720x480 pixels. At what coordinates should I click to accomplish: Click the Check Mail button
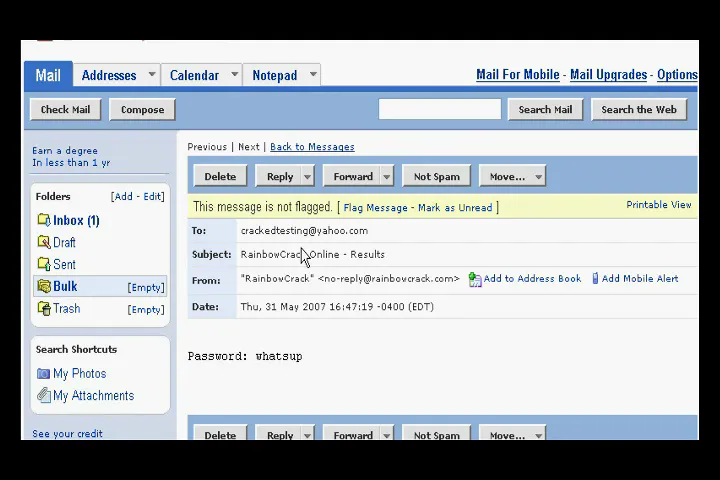tap(66, 109)
